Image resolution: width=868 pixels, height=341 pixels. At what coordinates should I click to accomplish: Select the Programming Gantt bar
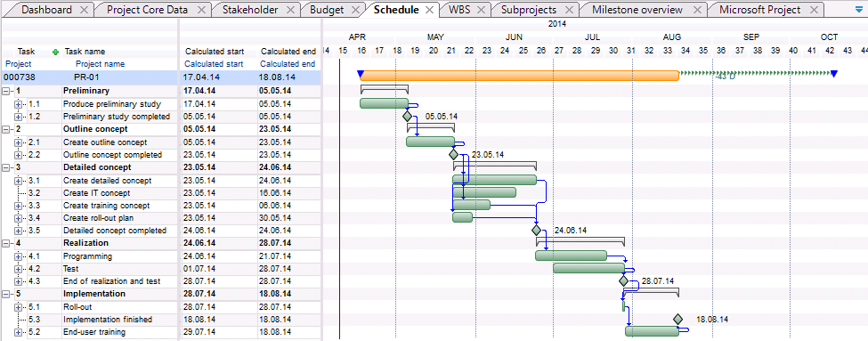click(572, 256)
